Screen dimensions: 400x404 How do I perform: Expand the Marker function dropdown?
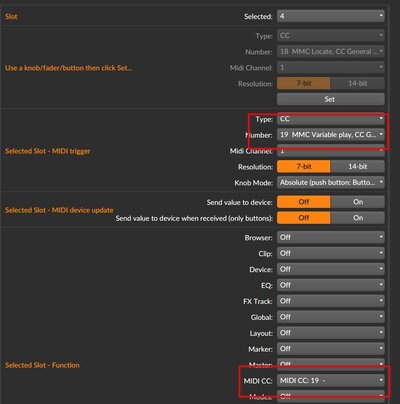tap(331, 349)
